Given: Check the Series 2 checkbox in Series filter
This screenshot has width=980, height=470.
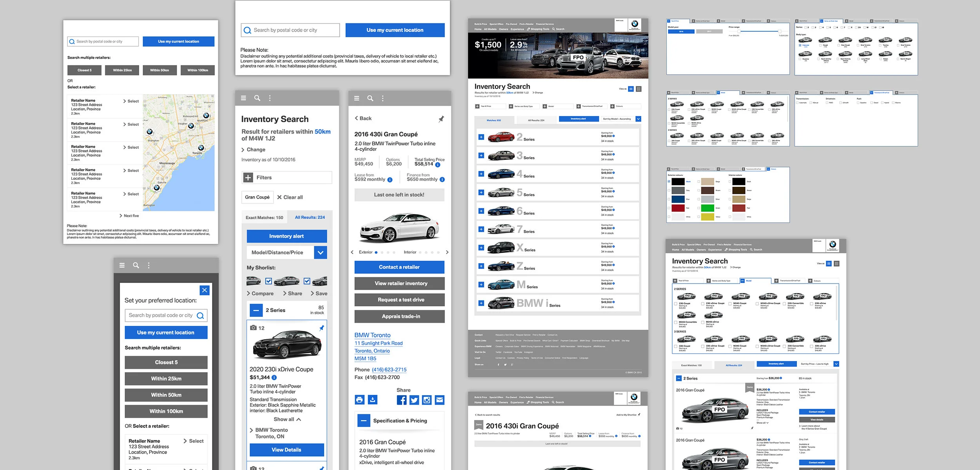Looking at the screenshot, I should [806, 27].
